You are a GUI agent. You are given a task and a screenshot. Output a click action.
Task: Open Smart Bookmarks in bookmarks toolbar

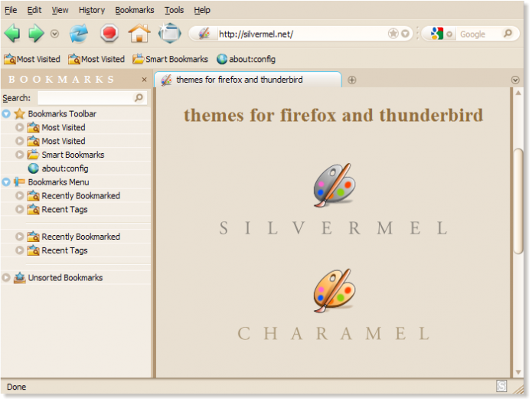click(x=171, y=59)
